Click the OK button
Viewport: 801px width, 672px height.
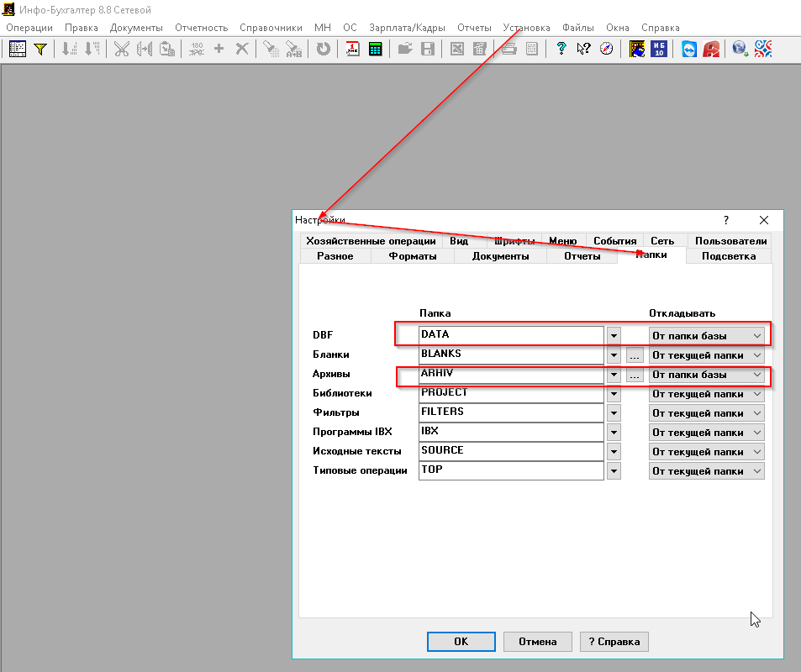[x=461, y=642]
